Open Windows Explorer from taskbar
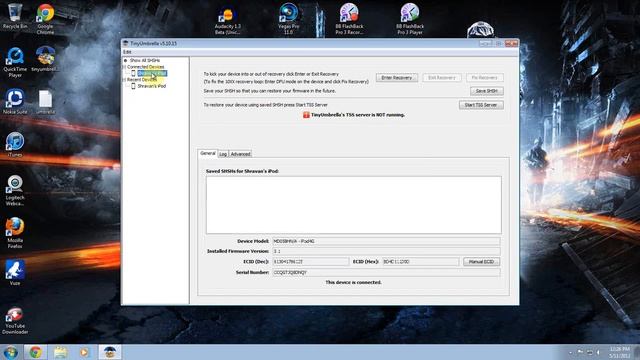 point(60,352)
